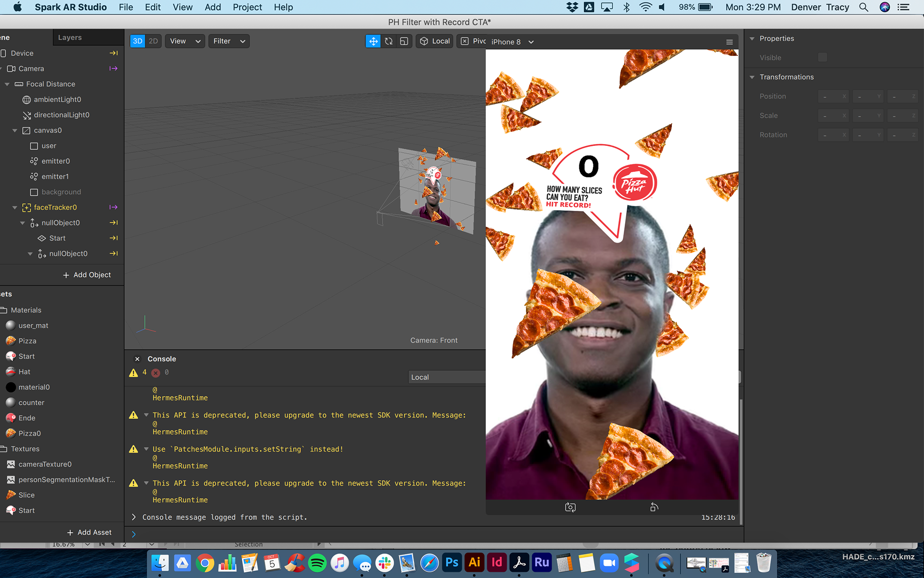
Task: Open Photoshop from the Dock
Action: tap(452, 562)
